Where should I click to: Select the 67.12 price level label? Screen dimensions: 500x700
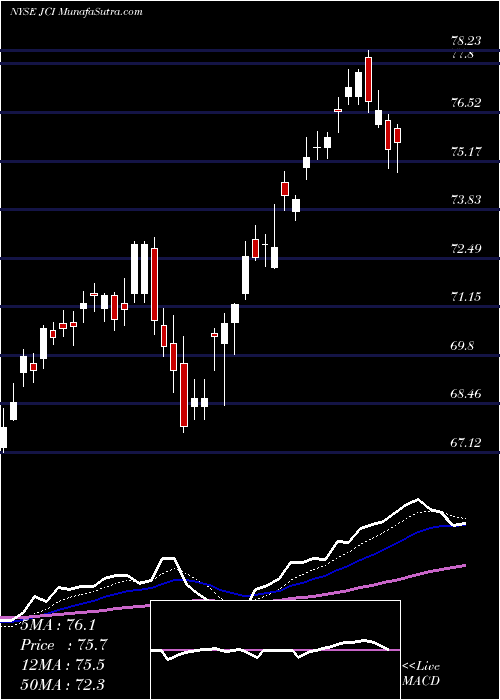[466, 442]
